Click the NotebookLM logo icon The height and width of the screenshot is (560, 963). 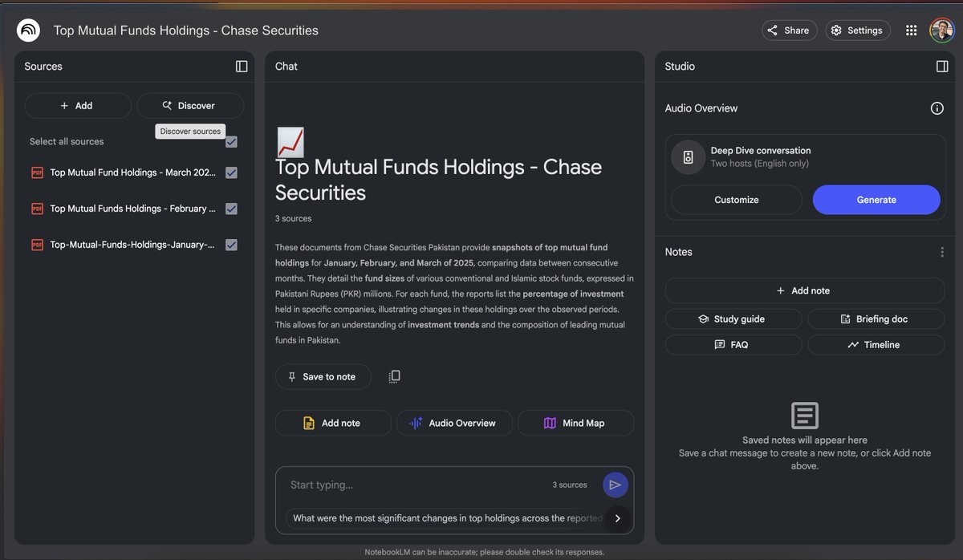click(x=28, y=30)
